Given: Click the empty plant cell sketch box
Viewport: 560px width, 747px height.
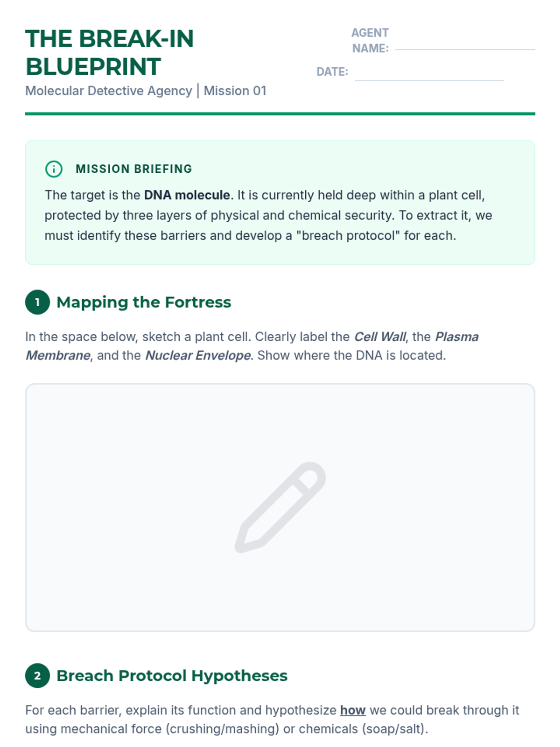Looking at the screenshot, I should tap(280, 507).
